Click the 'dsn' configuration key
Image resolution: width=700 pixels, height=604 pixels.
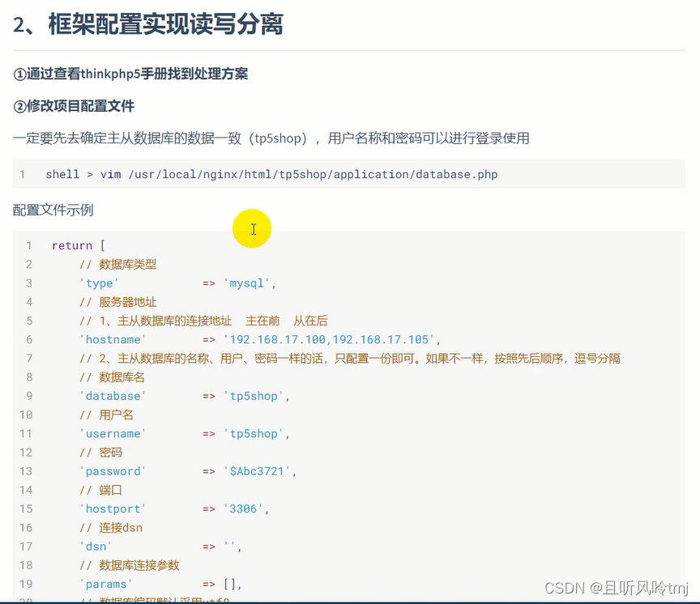(x=95, y=546)
